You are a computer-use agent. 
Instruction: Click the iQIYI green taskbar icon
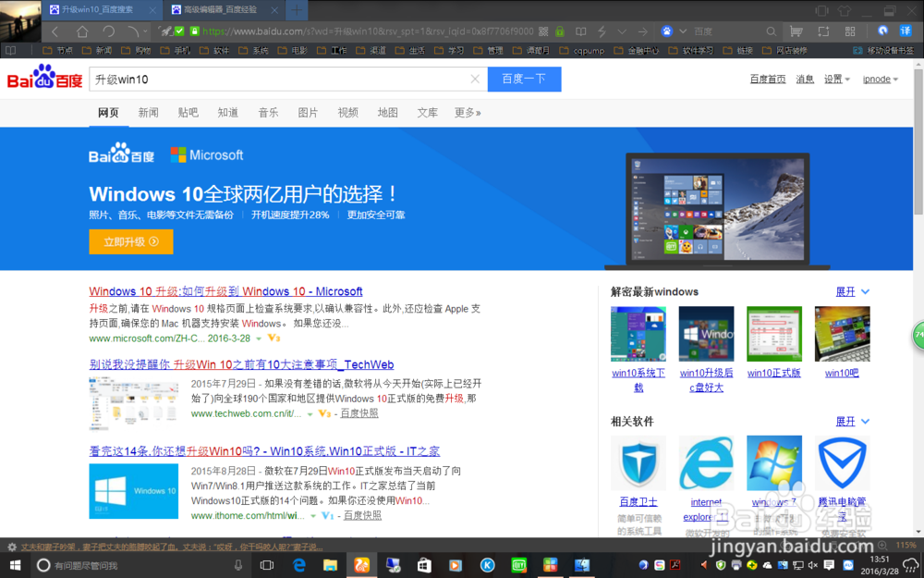(518, 565)
